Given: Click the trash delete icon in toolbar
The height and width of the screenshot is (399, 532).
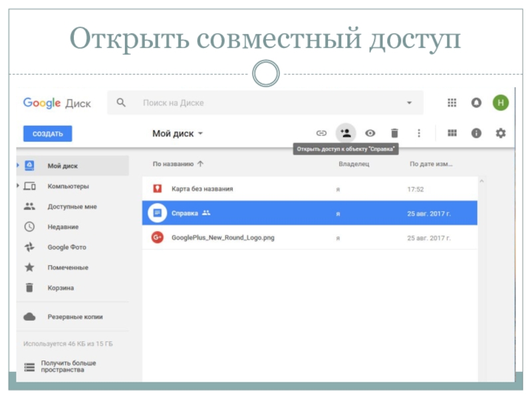Looking at the screenshot, I should tap(394, 133).
